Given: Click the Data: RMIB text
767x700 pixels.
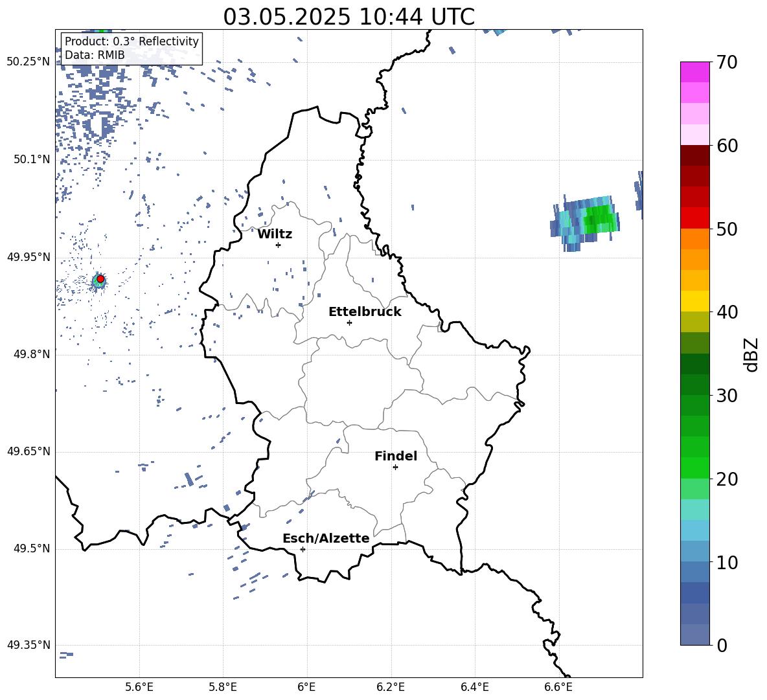Looking at the screenshot, I should coord(95,55).
